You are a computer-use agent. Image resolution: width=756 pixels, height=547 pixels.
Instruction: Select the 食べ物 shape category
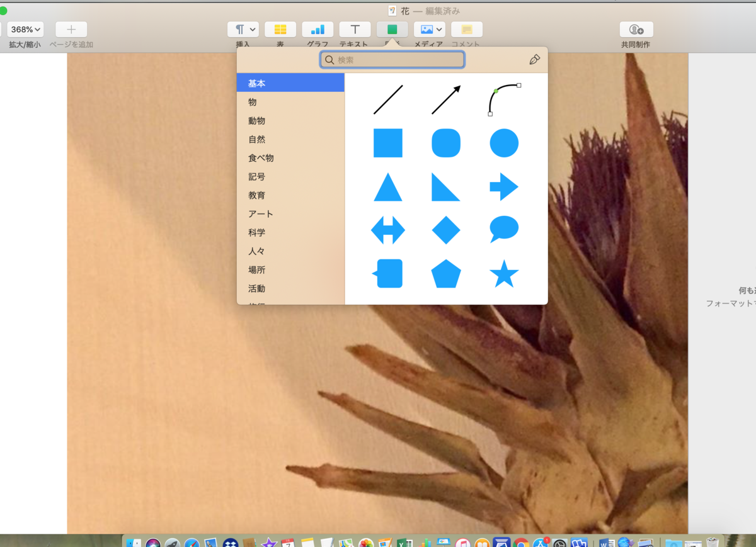point(290,158)
